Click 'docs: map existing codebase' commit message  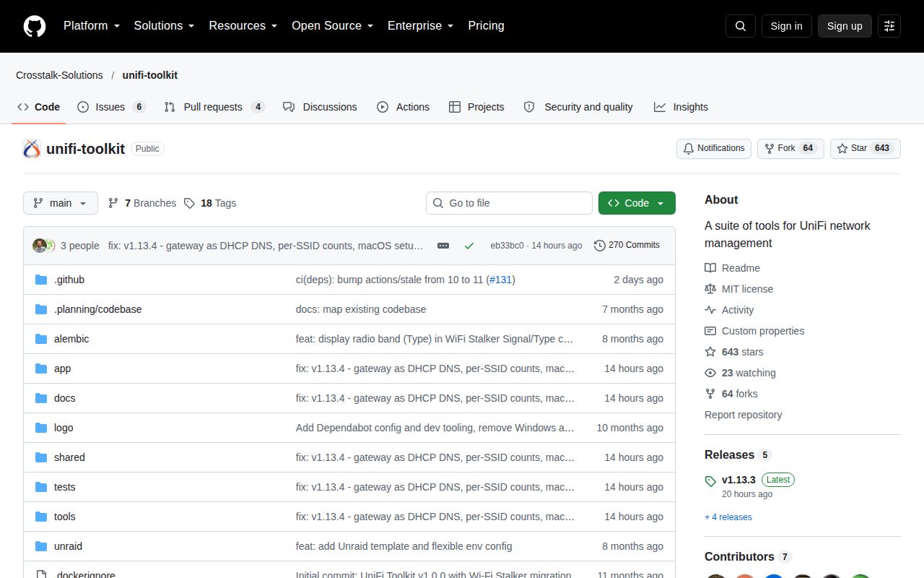(x=361, y=309)
